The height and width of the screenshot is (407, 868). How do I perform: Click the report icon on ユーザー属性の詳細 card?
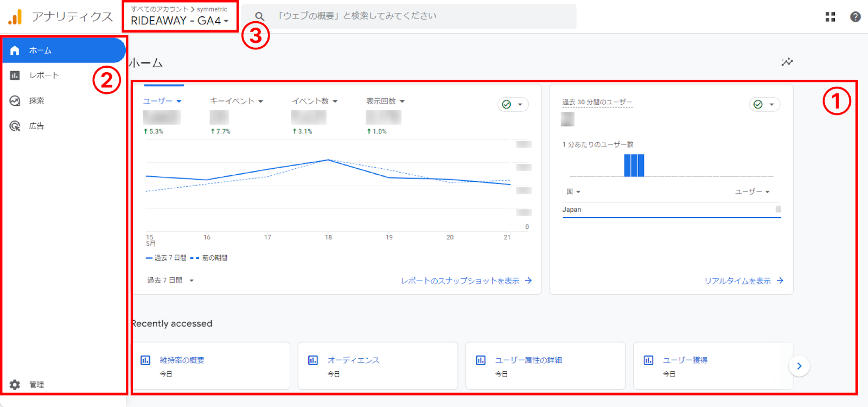tap(481, 360)
